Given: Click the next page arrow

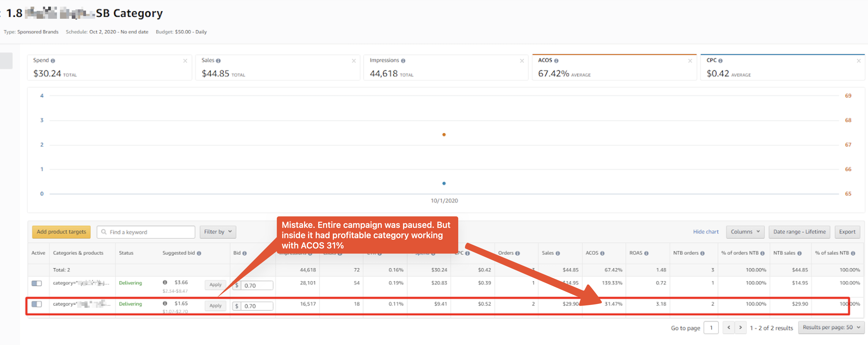Looking at the screenshot, I should [x=740, y=327].
